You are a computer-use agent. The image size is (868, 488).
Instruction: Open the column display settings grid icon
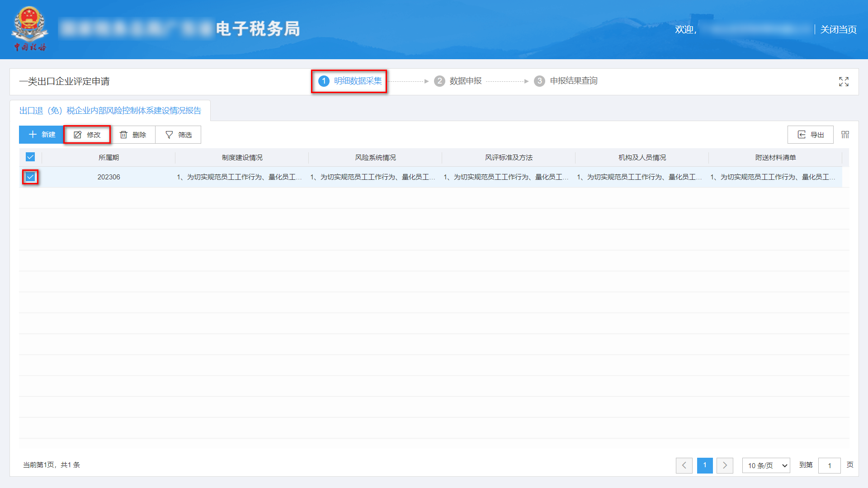845,134
